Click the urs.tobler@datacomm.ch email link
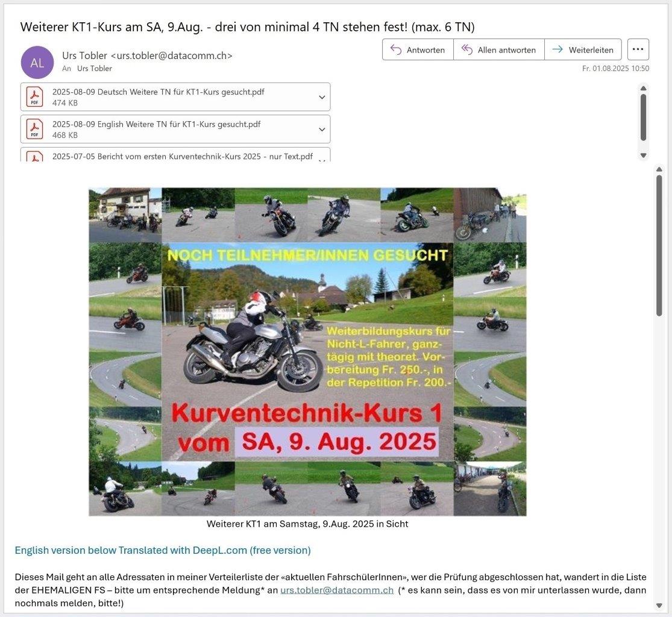 click(x=337, y=590)
